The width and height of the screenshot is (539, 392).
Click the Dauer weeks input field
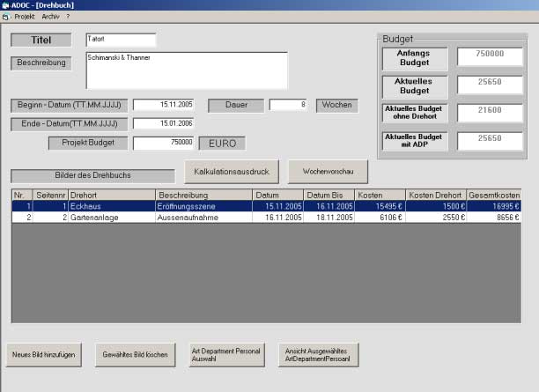coord(288,105)
